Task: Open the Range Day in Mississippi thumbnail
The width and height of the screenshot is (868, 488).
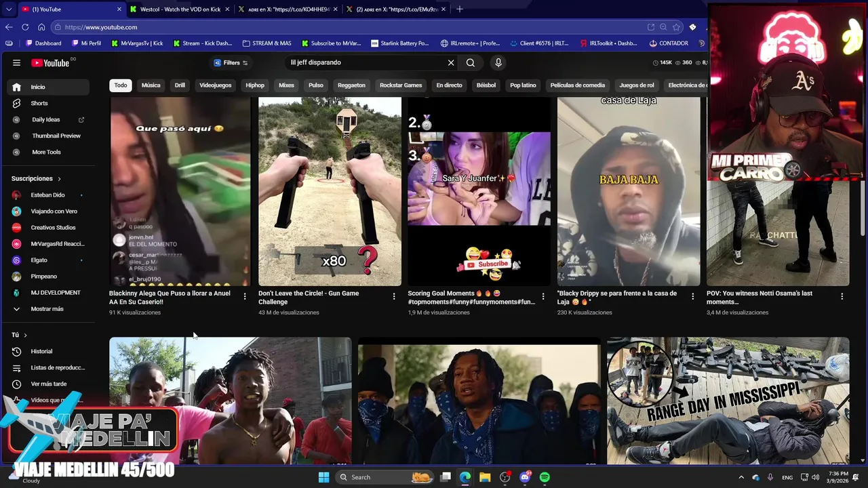Action: coord(728,401)
